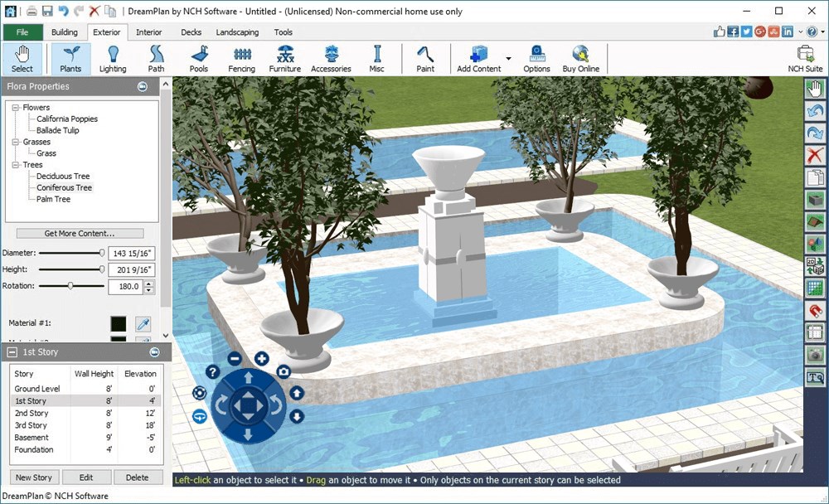Click the 2D/3D view switch icon

click(815, 266)
